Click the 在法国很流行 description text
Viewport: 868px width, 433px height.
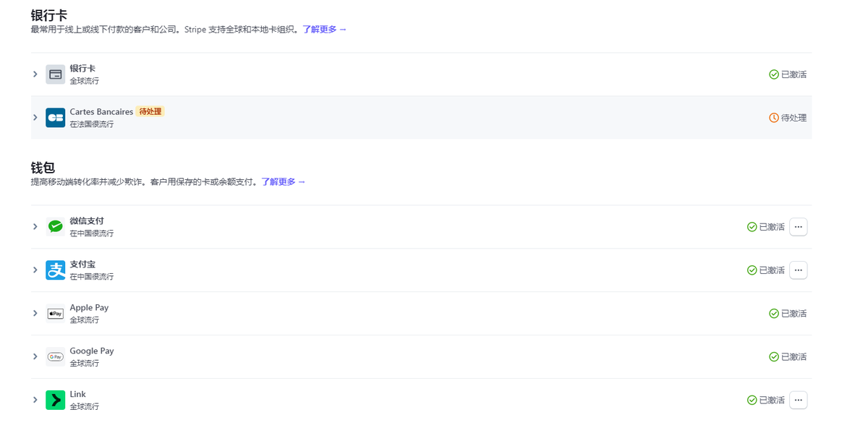[x=92, y=124]
